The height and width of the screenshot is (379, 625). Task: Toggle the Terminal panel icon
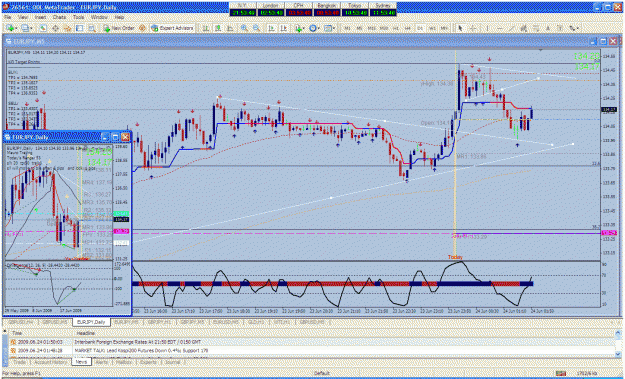[x=80, y=28]
